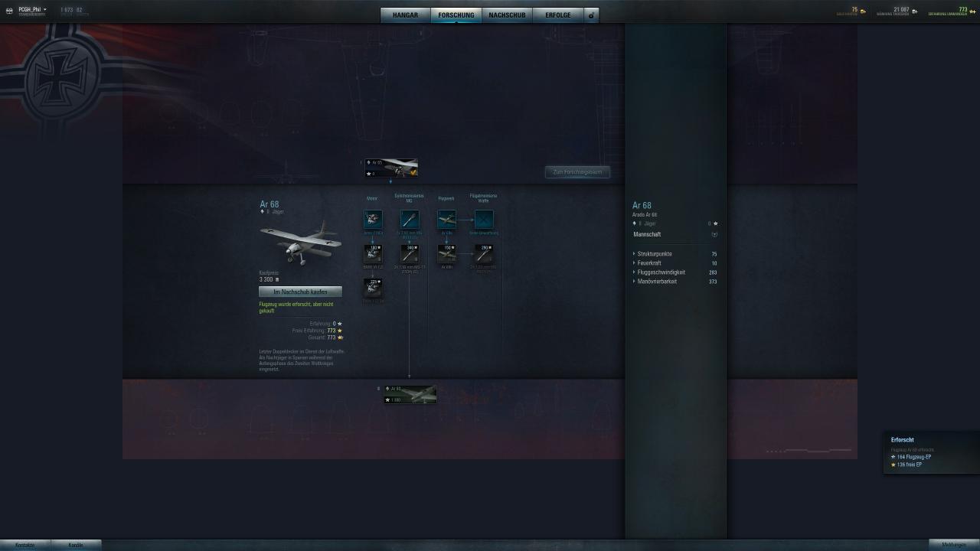Select the 280-star wing weapon module

coord(484,254)
